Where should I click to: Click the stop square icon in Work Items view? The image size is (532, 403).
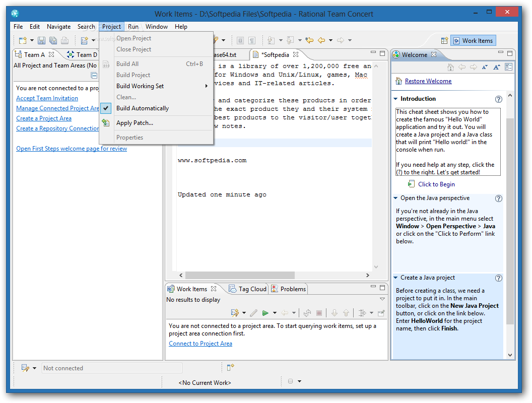[x=319, y=313]
